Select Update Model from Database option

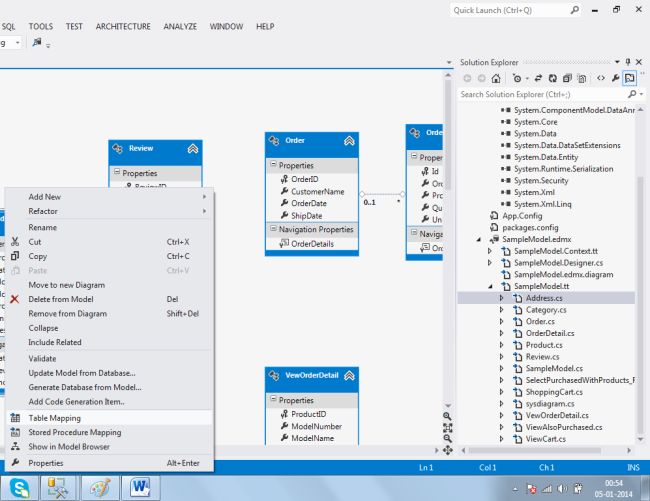point(109,373)
